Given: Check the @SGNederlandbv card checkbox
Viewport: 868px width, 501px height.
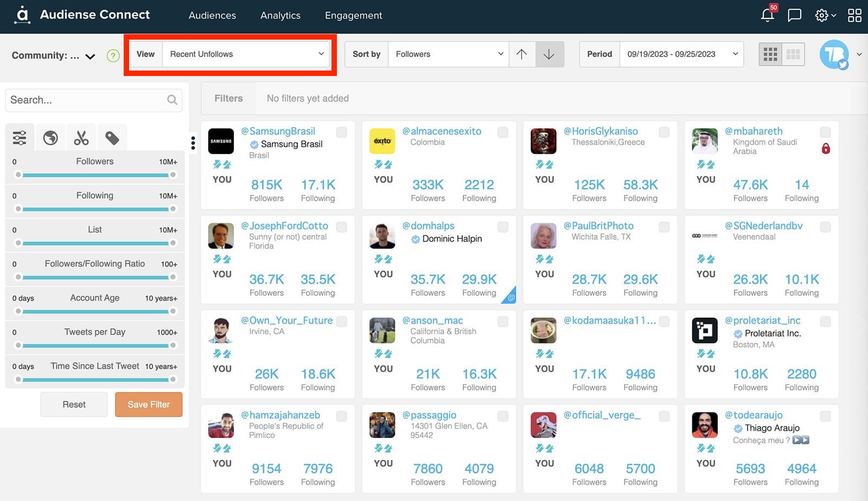Looking at the screenshot, I should point(825,227).
